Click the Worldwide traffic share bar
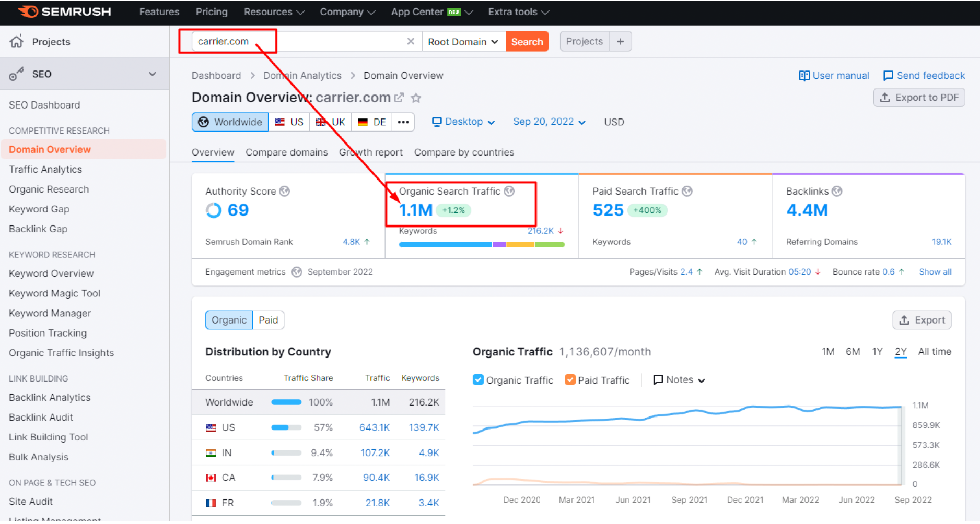The image size is (980, 524). [286, 402]
